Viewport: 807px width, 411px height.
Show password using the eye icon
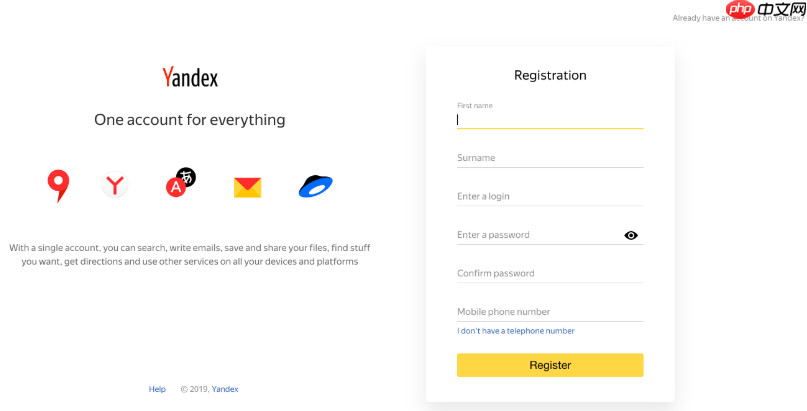631,235
